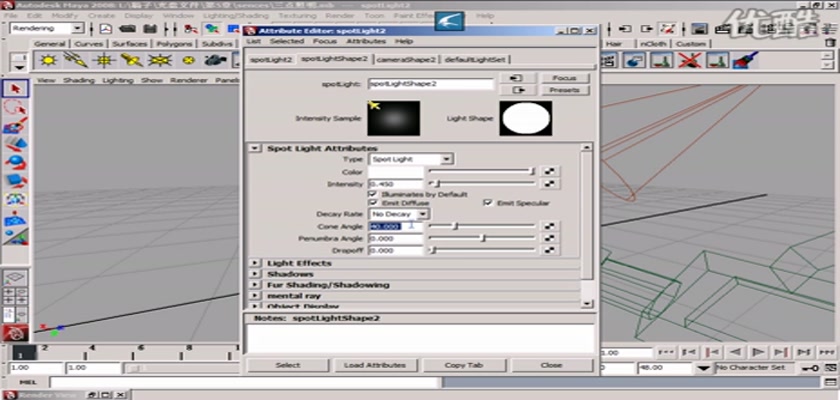This screenshot has height=400, width=840.
Task: Click the shelf trash can icon
Action: coord(829,42)
